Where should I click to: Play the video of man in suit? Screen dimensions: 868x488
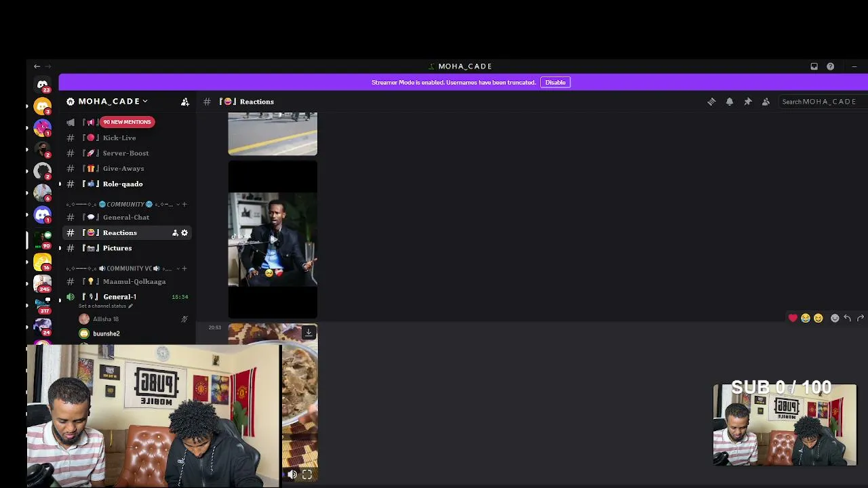273,239
